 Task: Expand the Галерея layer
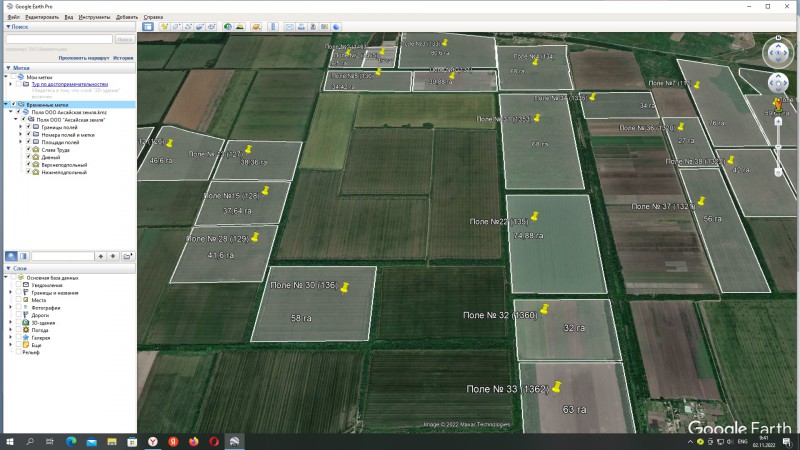point(11,338)
